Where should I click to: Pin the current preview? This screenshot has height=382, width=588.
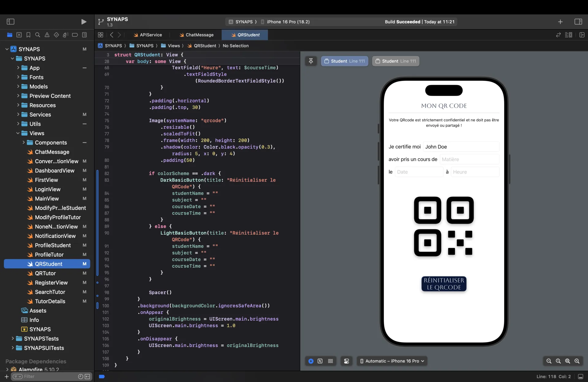point(311,61)
